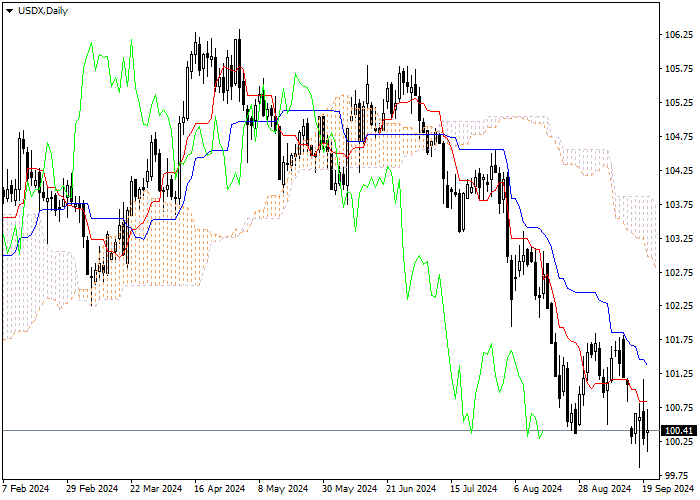This screenshot has height=500, width=700.
Task: Click the 30 May 2024 date label
Action: 350,489
